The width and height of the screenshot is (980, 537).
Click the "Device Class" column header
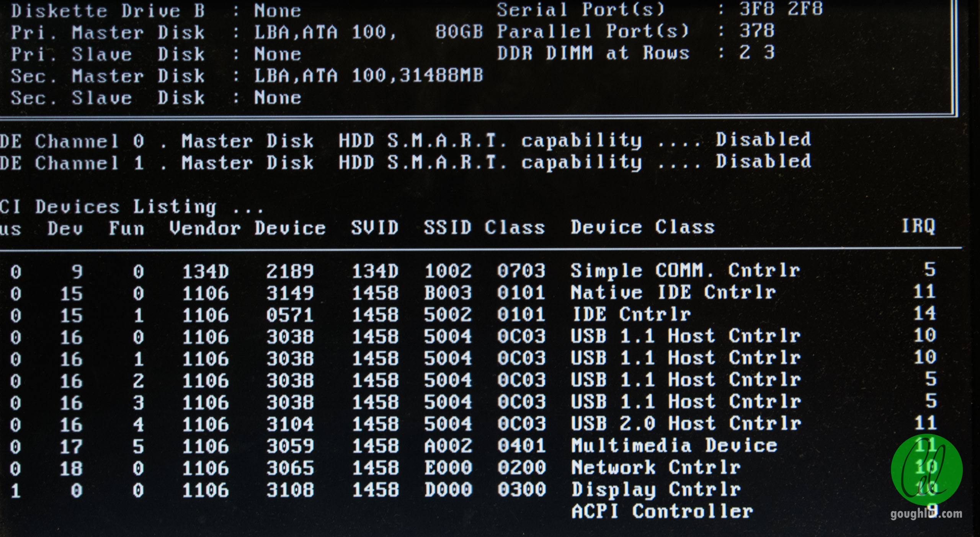click(643, 227)
